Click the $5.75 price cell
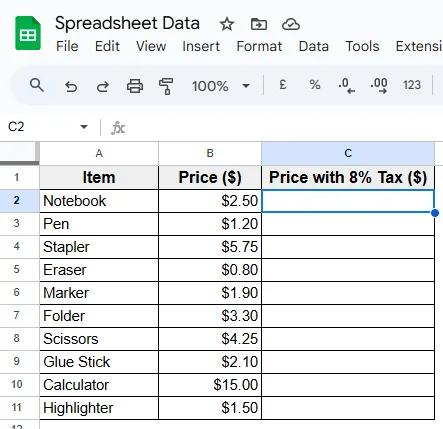 tap(210, 247)
